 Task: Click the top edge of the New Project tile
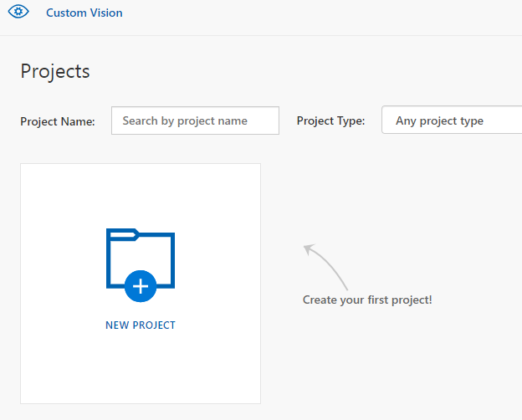[x=141, y=164]
